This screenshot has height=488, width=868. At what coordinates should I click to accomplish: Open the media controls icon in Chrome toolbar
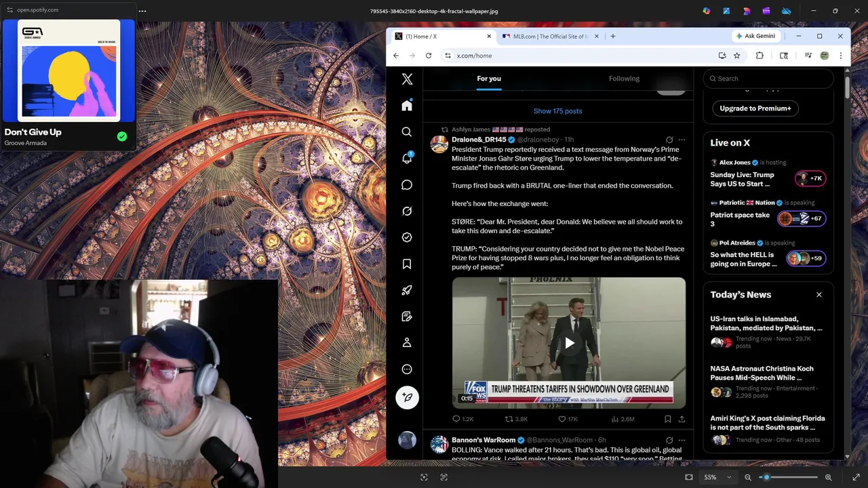pyautogui.click(x=808, y=56)
